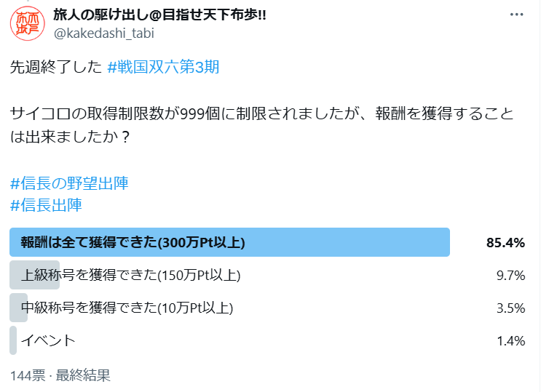Click the 先週終了した tweet text
This screenshot has height=392, width=541.
tap(56, 67)
